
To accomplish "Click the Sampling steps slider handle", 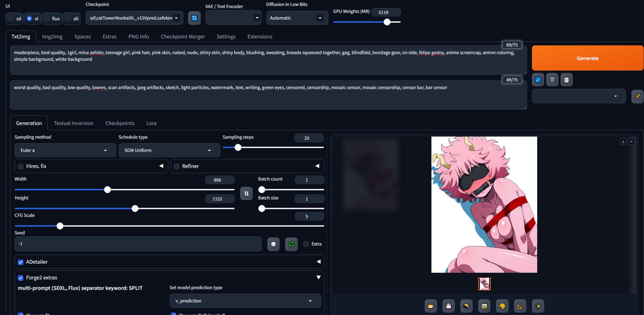I will (x=238, y=147).
